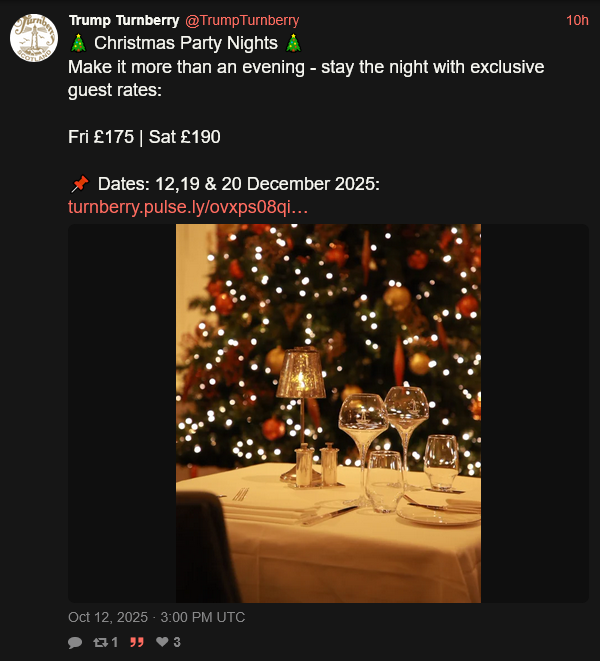Click the red pin emoji before Dates
This screenshot has height=661, width=600.
(79, 184)
